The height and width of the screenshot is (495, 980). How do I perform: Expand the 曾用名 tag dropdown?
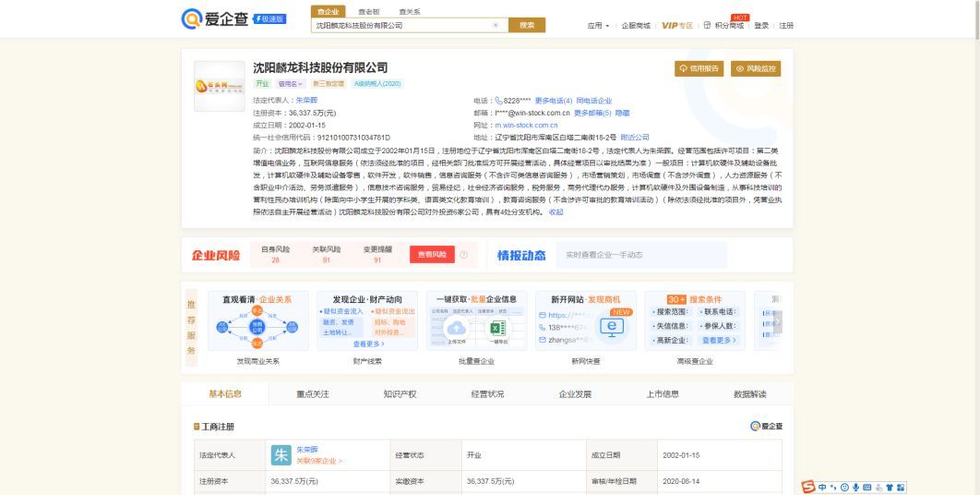[x=291, y=84]
